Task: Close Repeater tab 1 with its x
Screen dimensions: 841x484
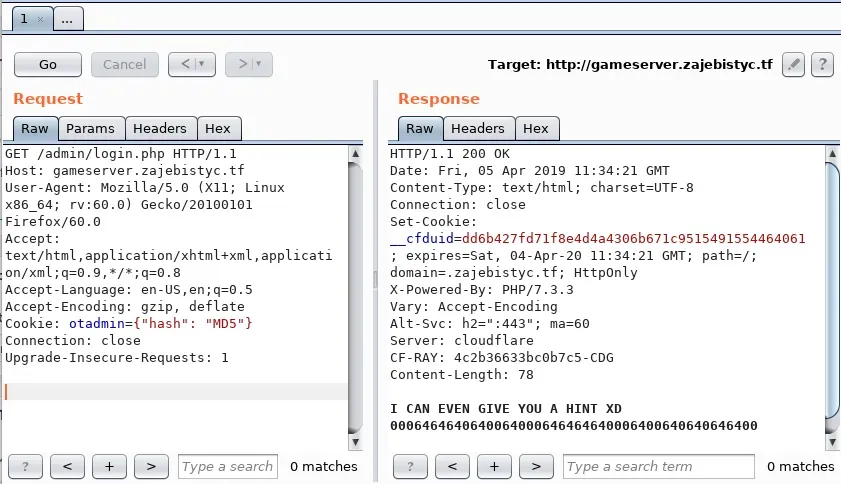Action: click(39, 19)
